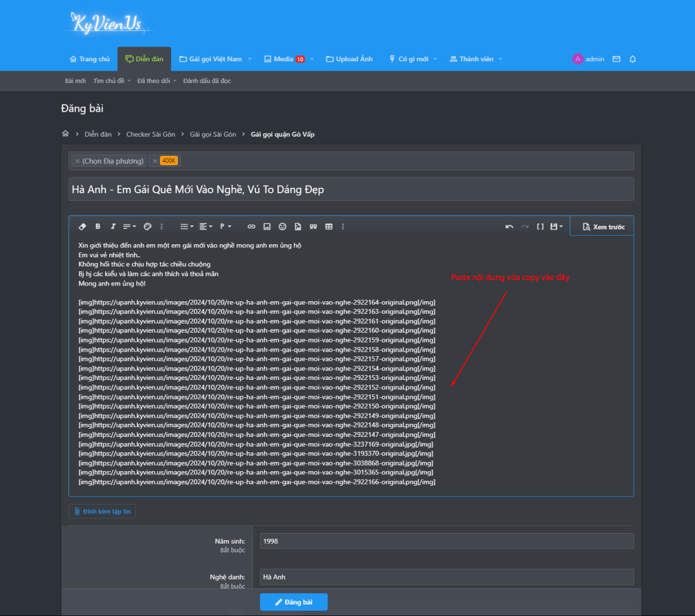This screenshot has width=695, height=616.
Task: Open the Diễn đàn tab
Action: (144, 59)
